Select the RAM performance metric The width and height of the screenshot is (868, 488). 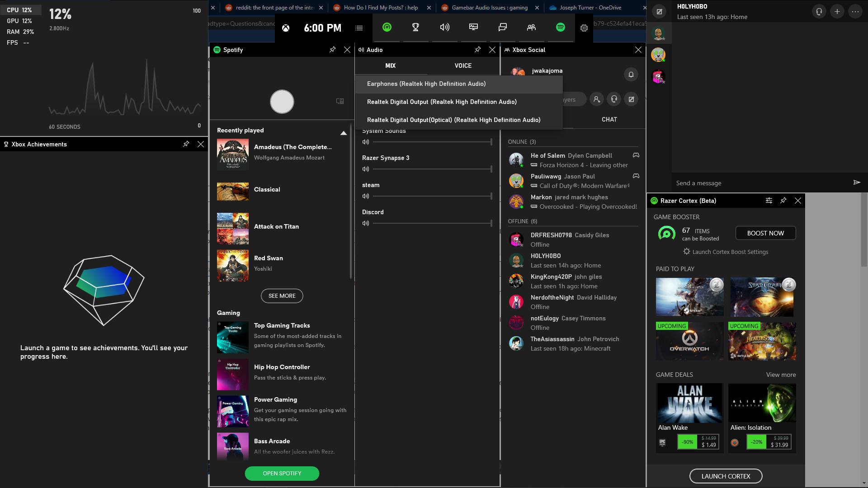click(x=20, y=32)
